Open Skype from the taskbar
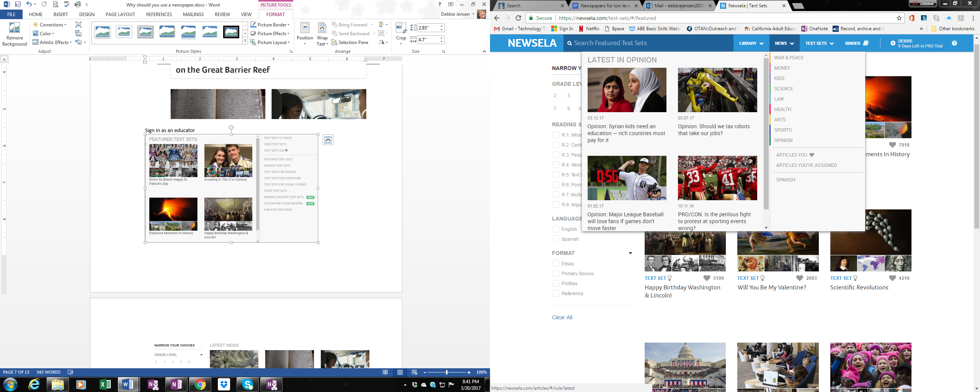This screenshot has height=392, width=980. (247, 384)
